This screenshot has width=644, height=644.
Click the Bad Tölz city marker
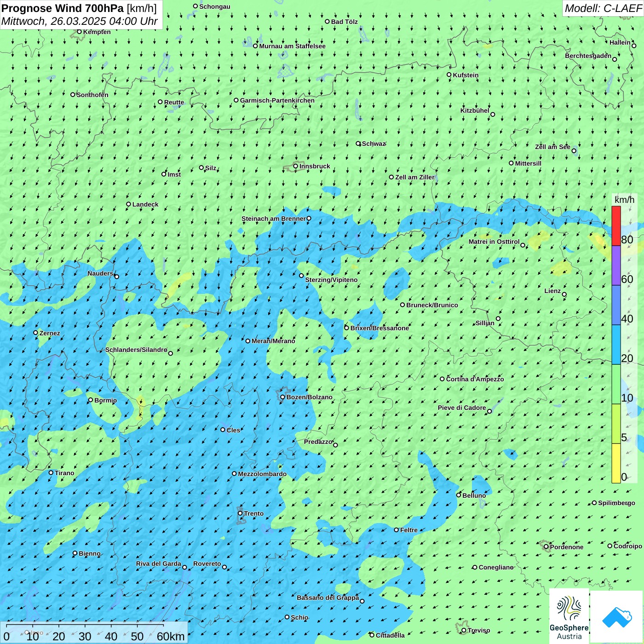328,22
